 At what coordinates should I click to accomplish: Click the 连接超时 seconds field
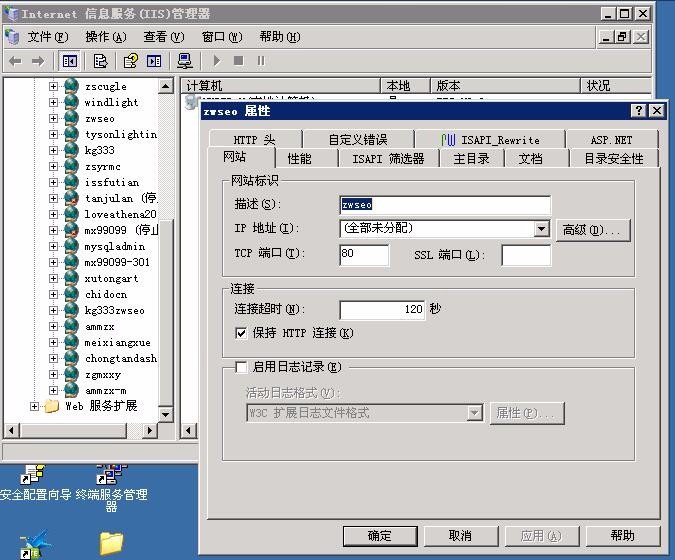point(382,309)
